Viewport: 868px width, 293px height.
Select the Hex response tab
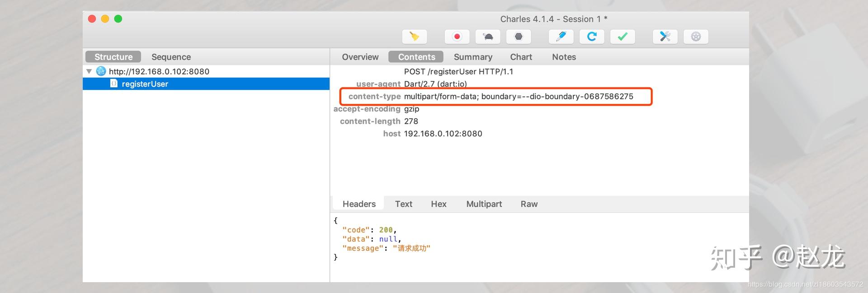click(439, 204)
